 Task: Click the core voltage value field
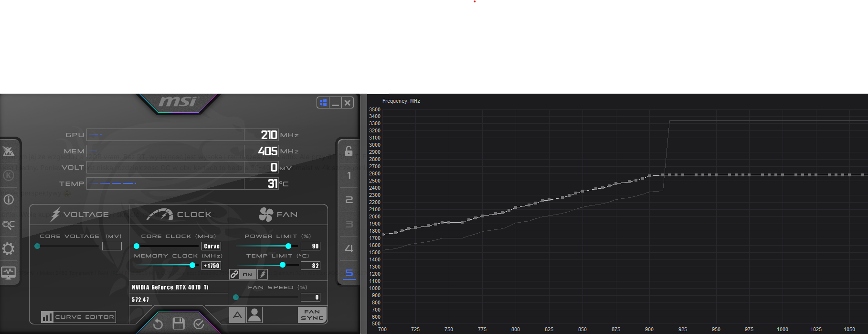[112, 246]
